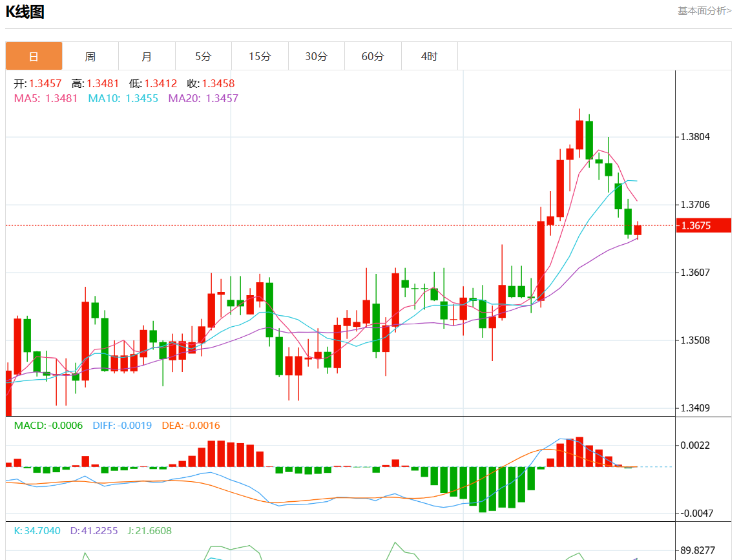This screenshot has height=560, width=750.
Task: Click the 低: 1.3412 low value
Action: [153, 84]
